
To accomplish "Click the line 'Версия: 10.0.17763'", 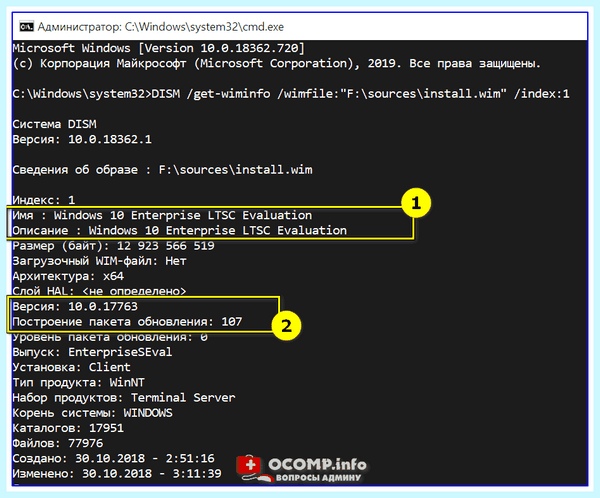I will click(75, 307).
